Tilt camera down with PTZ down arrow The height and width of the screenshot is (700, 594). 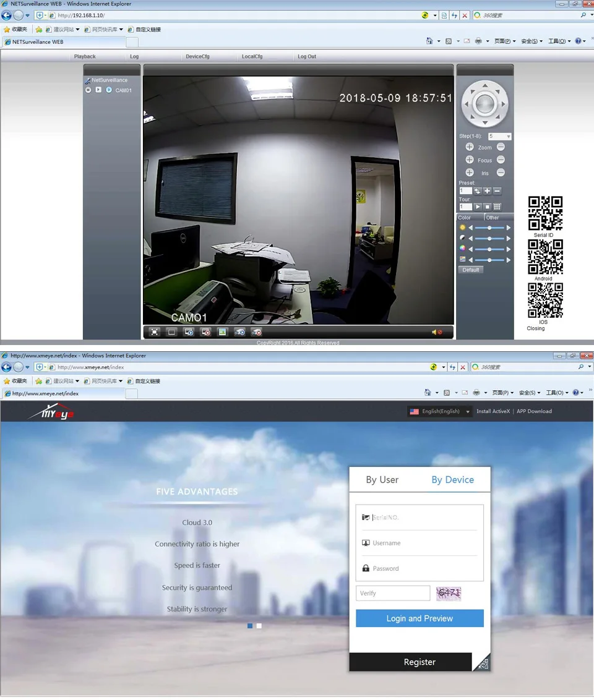(485, 122)
